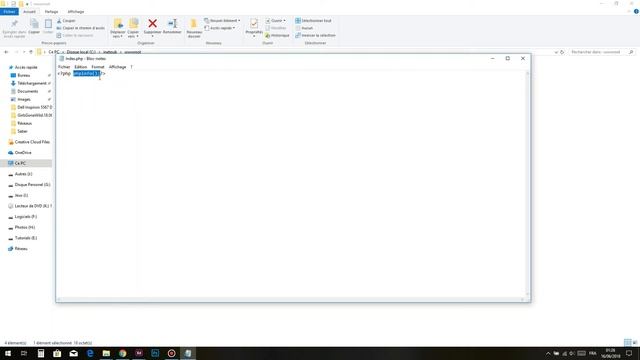
Task: Open the Action Center notification icon
Action: pyautogui.click(x=629, y=353)
